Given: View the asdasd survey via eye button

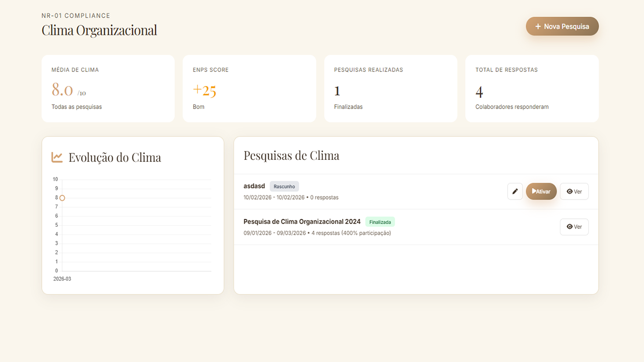Looking at the screenshot, I should click(x=574, y=192).
